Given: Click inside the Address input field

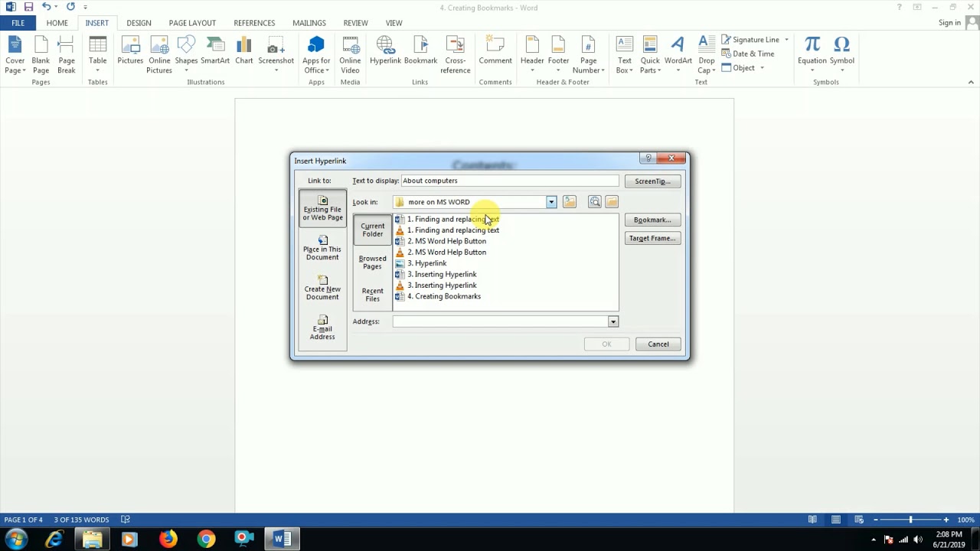Looking at the screenshot, I should click(x=500, y=321).
